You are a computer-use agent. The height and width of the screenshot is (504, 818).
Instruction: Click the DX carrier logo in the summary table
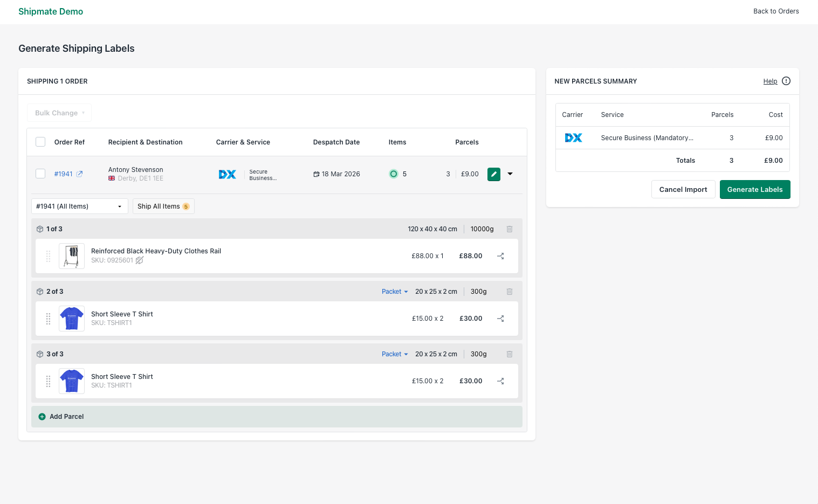pos(573,137)
